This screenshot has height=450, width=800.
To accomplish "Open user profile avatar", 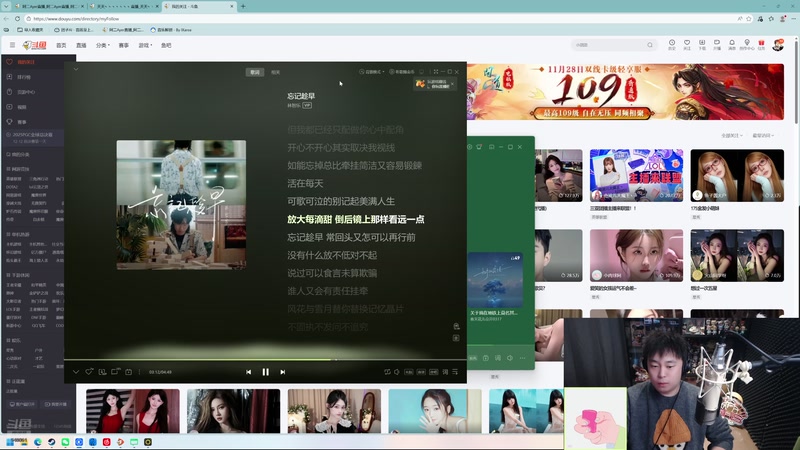I will point(778,45).
